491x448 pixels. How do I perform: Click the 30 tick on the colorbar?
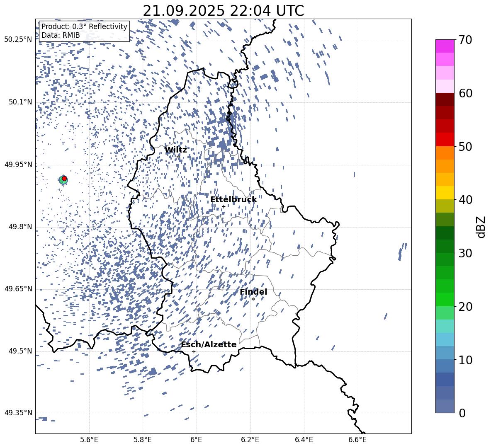point(466,253)
